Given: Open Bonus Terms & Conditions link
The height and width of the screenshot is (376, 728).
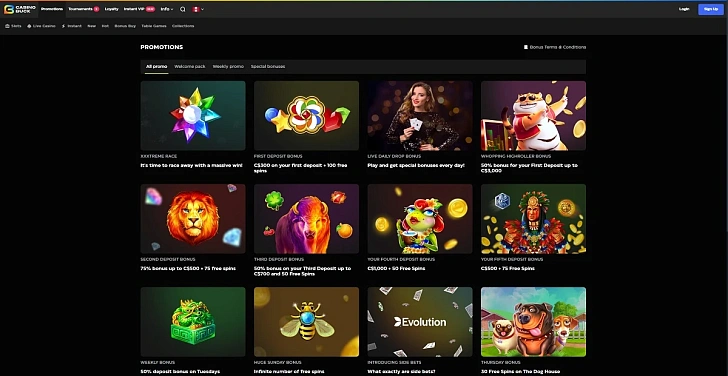Looking at the screenshot, I should click(555, 47).
